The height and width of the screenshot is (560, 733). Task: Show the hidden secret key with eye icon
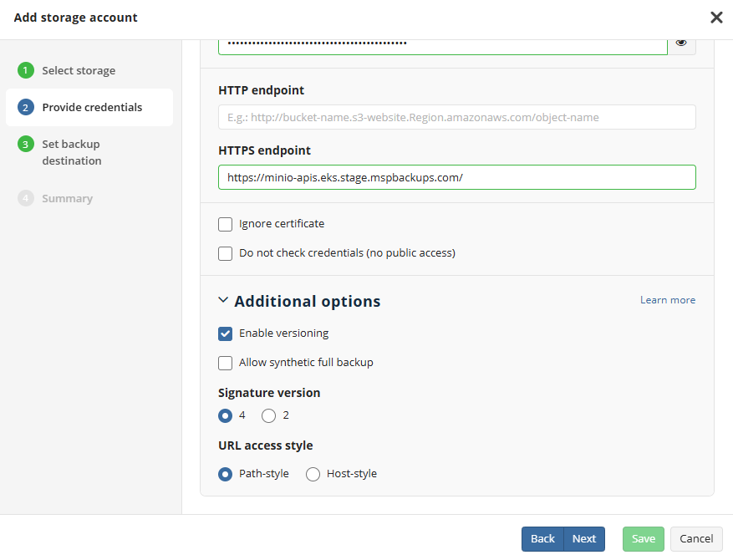point(681,43)
